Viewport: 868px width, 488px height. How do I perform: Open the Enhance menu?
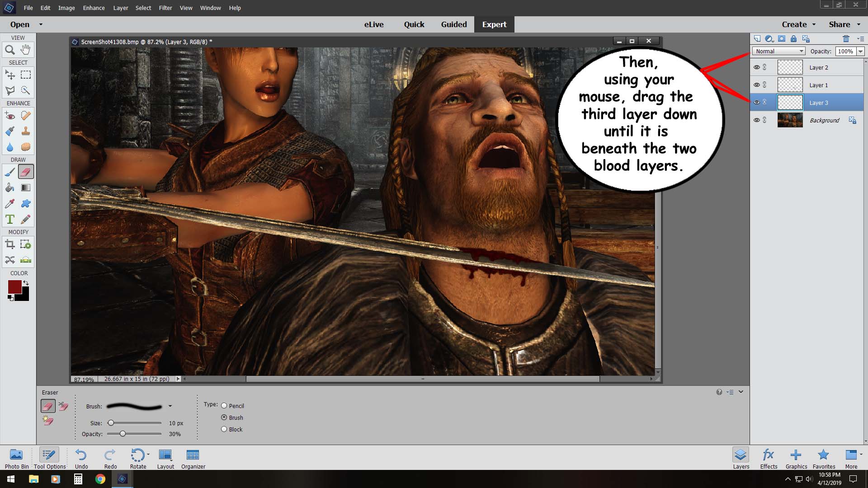coord(94,8)
